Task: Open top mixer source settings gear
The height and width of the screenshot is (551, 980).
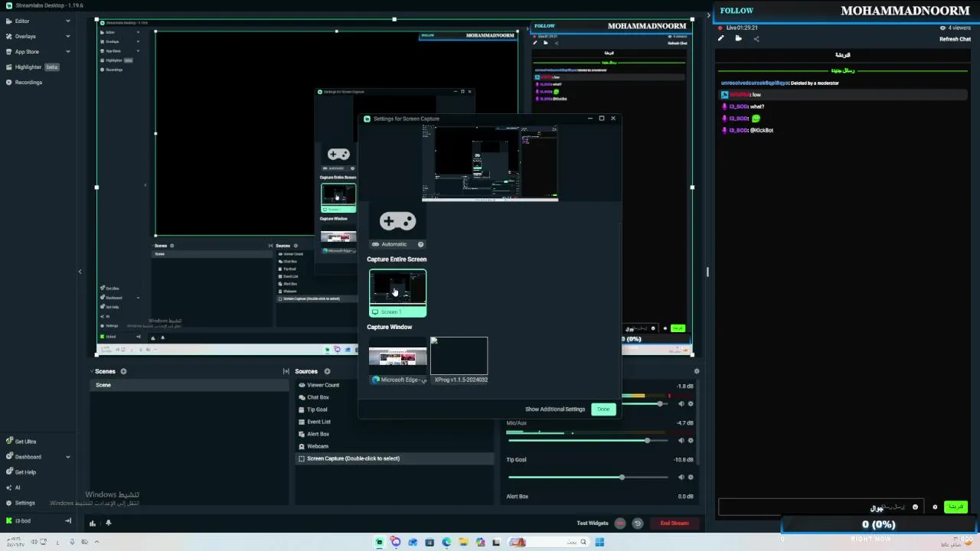Action: point(691,403)
